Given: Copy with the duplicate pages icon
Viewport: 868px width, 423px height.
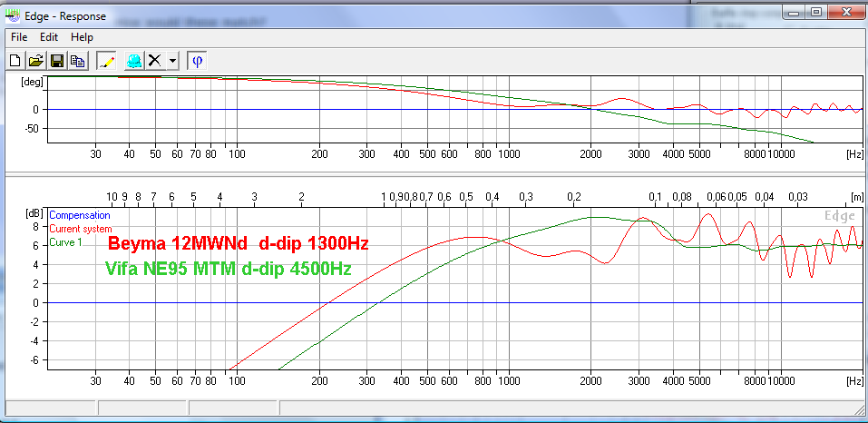Looking at the screenshot, I should tap(77, 60).
